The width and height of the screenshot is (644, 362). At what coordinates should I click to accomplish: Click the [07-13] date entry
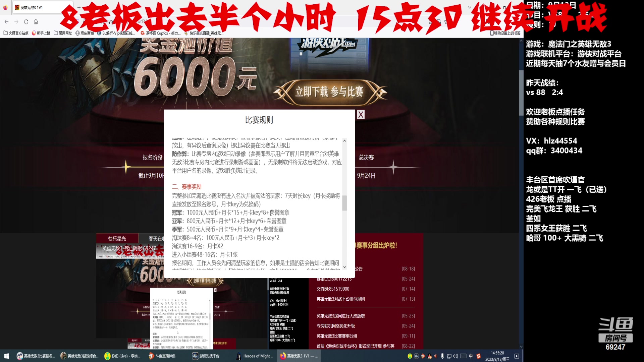click(408, 299)
